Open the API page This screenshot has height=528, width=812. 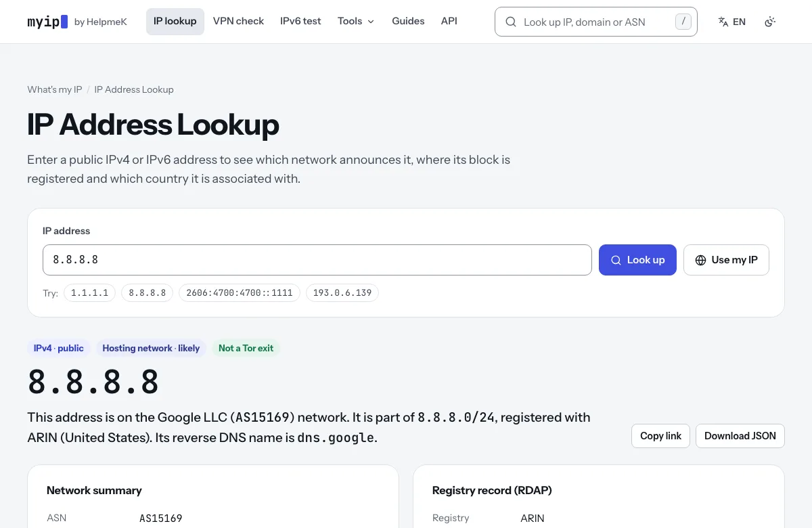tap(449, 21)
